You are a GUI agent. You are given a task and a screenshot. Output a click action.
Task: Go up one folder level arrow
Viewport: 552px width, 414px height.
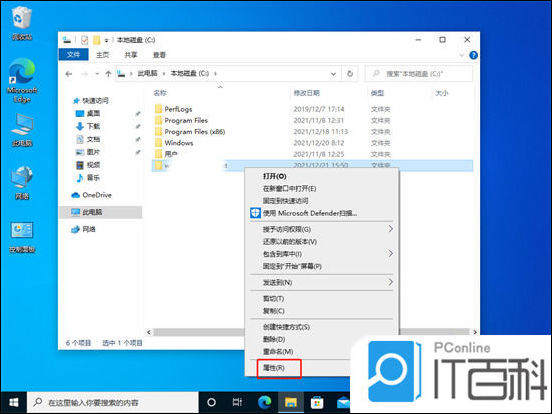tap(108, 74)
